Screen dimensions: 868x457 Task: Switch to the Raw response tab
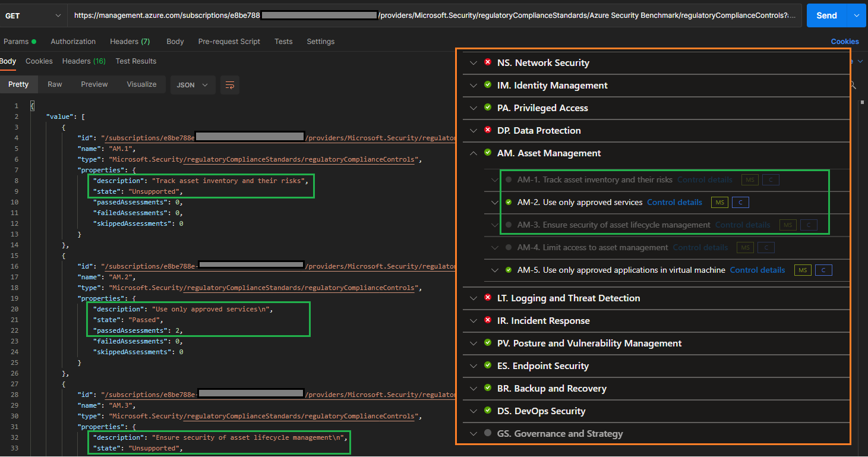pyautogui.click(x=55, y=84)
